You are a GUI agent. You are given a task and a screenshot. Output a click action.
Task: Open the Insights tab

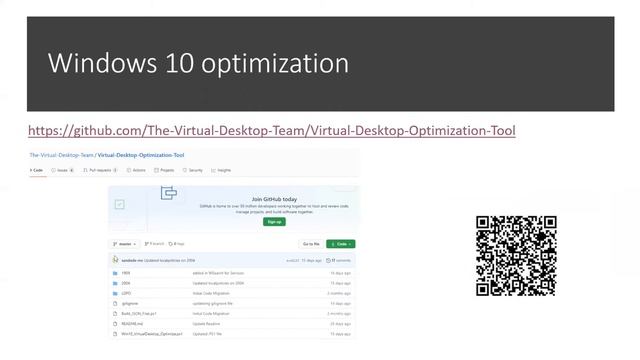pyautogui.click(x=221, y=170)
